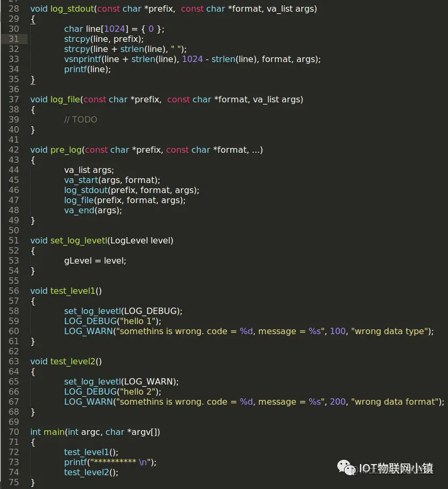
Task: Click 'LOG_DEBUG("hello 2");' line
Action: coord(112,392)
